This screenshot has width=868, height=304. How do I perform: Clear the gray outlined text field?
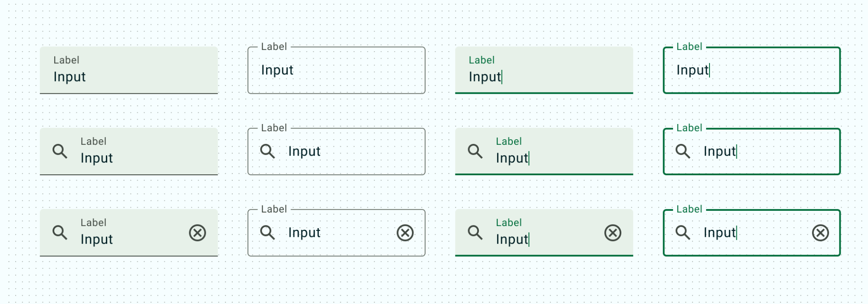(x=405, y=233)
